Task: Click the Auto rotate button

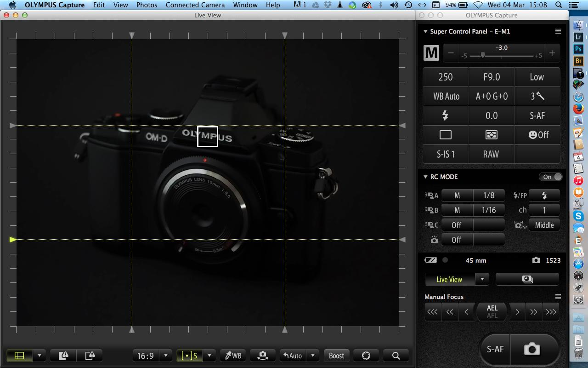Action: pos(293,356)
